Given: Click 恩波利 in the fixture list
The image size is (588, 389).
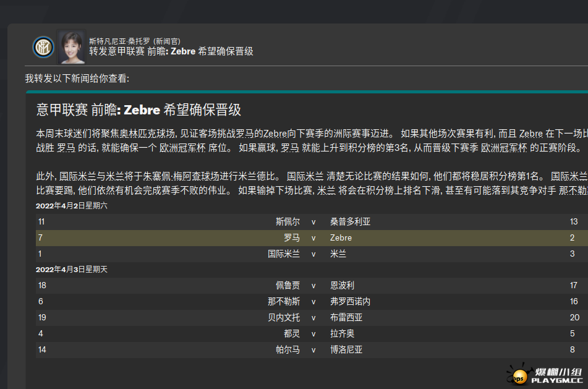Looking at the screenshot, I should pos(342,286).
